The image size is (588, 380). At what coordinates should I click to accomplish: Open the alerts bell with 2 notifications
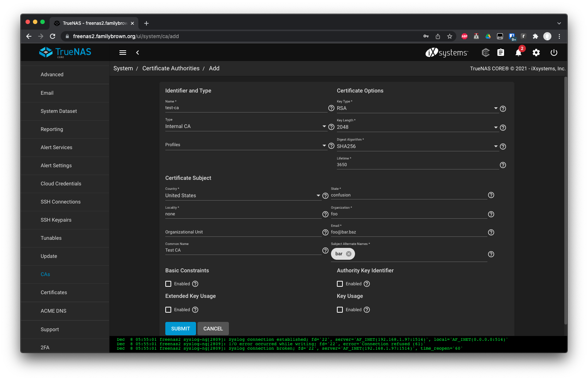(519, 52)
